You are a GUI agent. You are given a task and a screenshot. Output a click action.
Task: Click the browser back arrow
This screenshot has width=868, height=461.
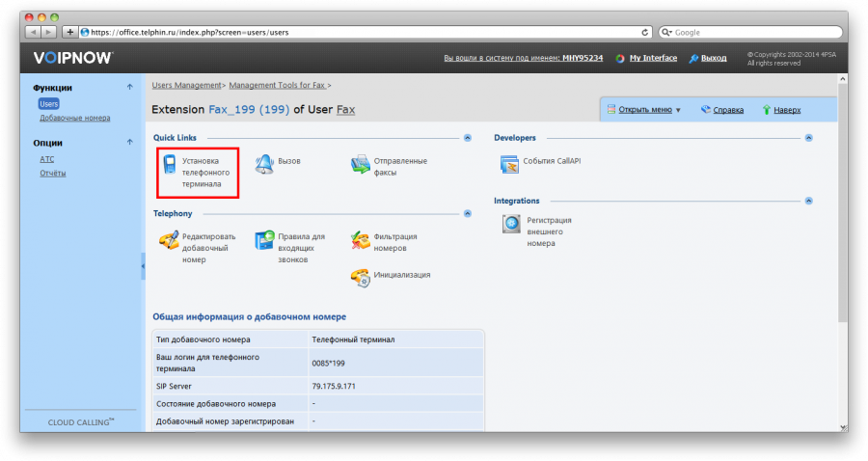coord(33,32)
